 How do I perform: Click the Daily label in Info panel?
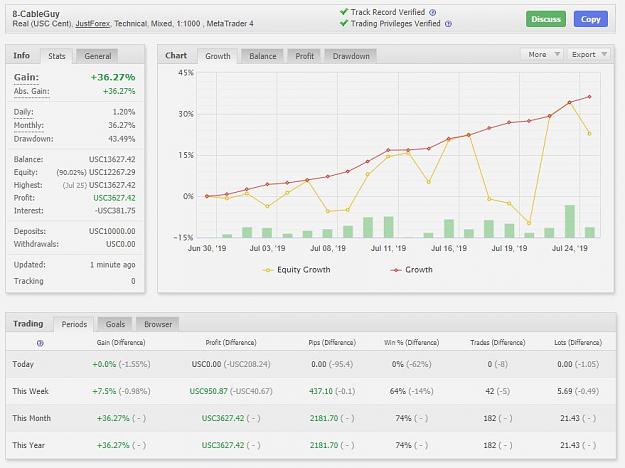[x=24, y=112]
